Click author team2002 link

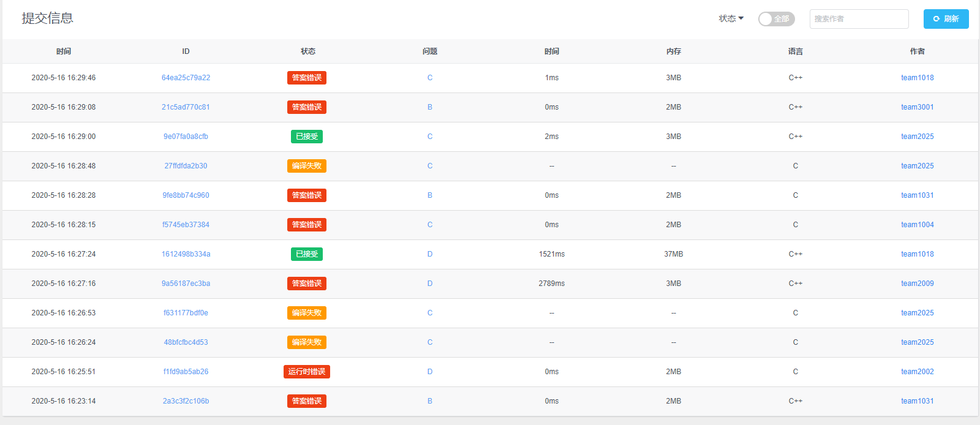pos(917,372)
